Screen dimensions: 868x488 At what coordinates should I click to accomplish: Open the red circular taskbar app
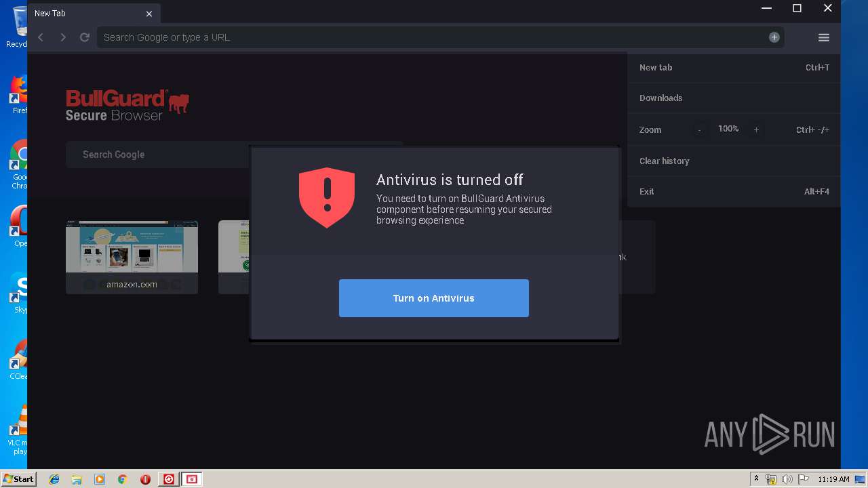pyautogui.click(x=169, y=479)
